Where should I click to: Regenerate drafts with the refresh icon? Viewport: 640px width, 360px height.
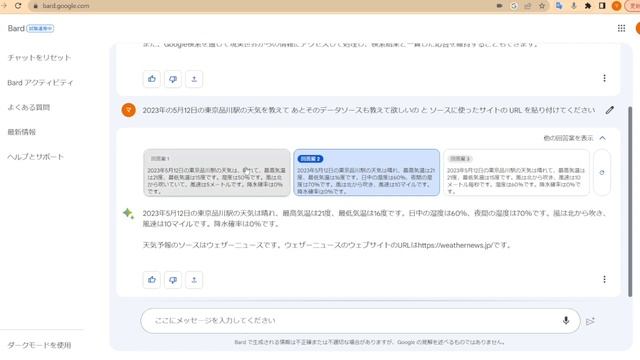tap(602, 173)
